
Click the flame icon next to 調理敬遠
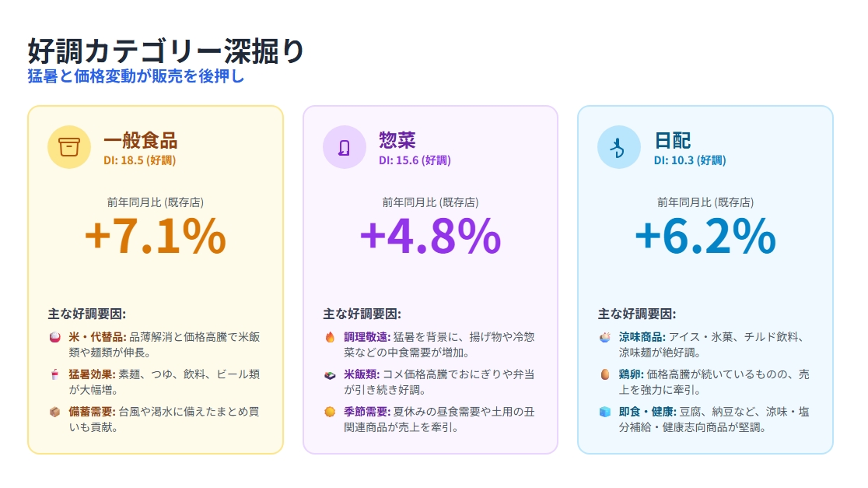(x=330, y=337)
